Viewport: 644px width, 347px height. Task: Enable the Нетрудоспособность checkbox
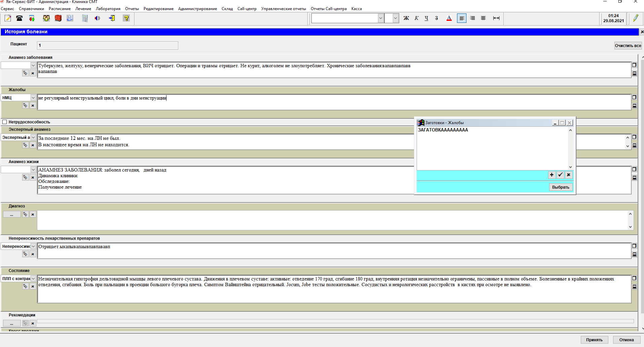pyautogui.click(x=5, y=122)
